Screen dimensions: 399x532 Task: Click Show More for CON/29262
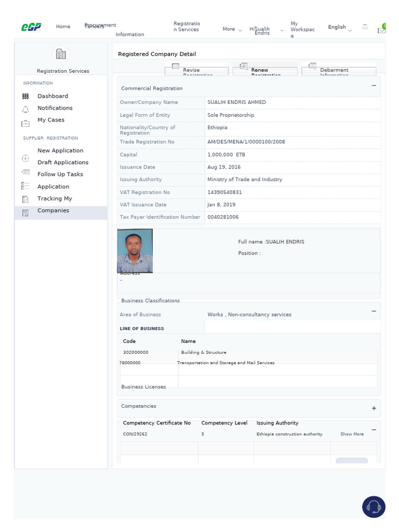tap(352, 434)
